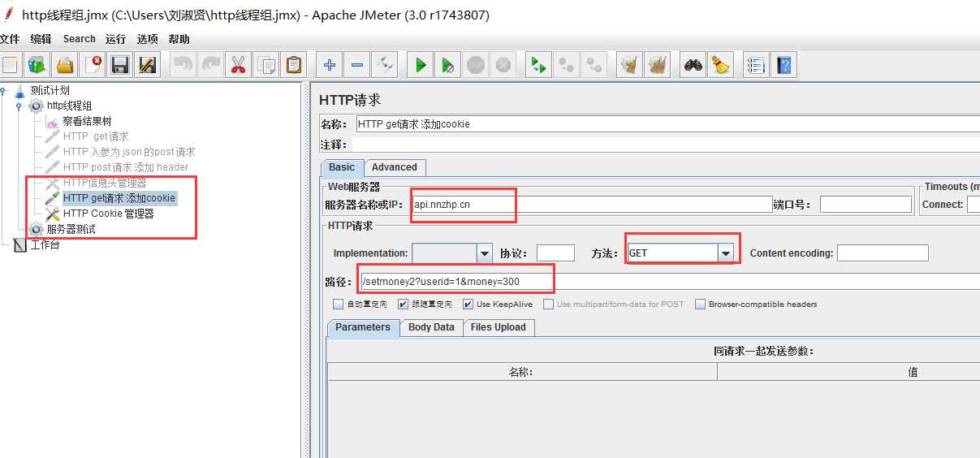The image size is (980, 458).
Task: Click Reset Search brush icon
Action: point(720,65)
